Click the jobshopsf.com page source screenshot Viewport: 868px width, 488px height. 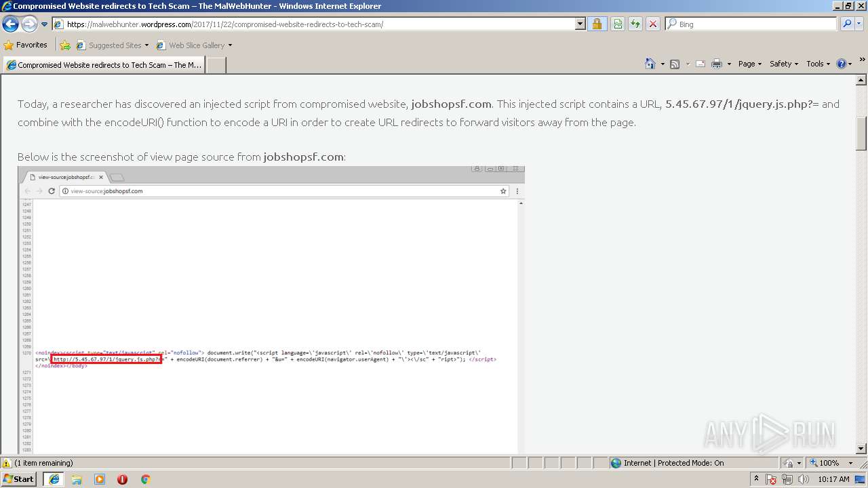pyautogui.click(x=271, y=310)
